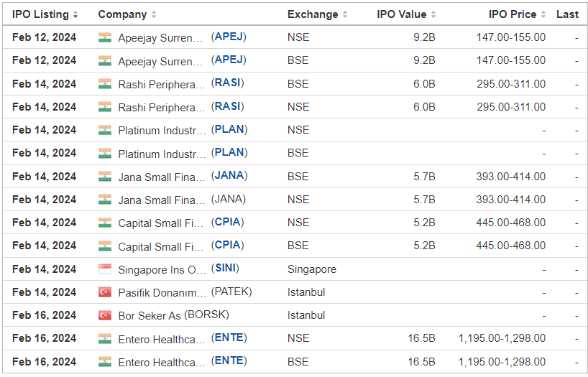The width and height of the screenshot is (588, 377).
Task: Click Istanbul exchange in Bor Seker row
Action: click(306, 315)
